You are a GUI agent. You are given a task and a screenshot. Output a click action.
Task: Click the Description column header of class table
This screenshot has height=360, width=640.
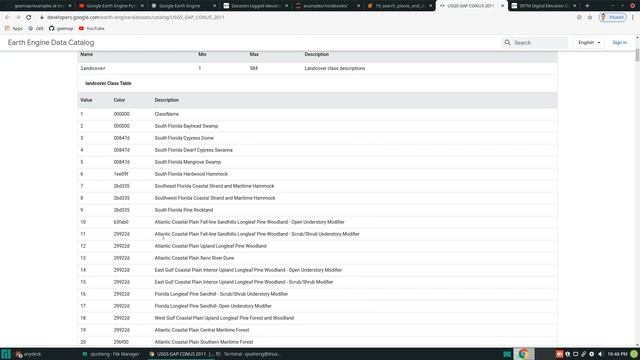tap(167, 100)
